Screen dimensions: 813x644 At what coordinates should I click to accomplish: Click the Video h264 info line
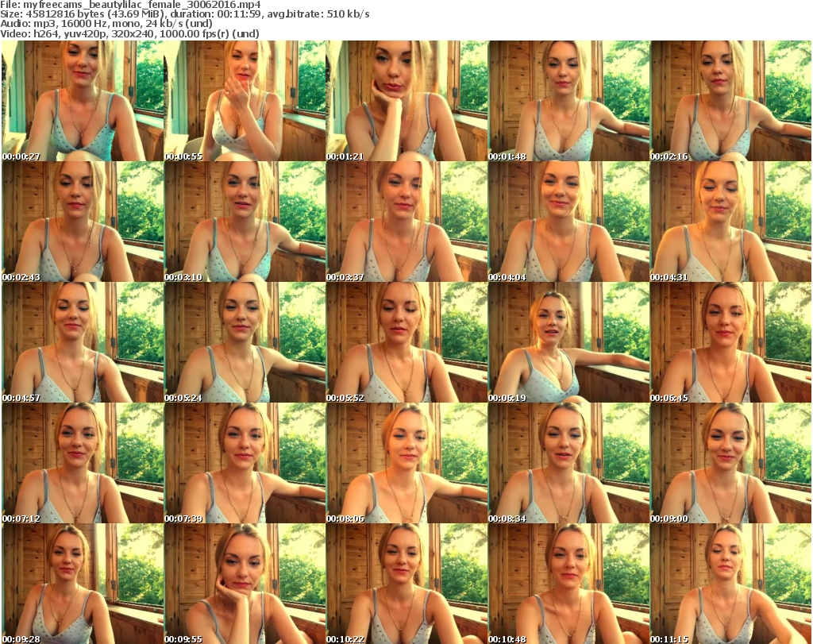point(129,33)
